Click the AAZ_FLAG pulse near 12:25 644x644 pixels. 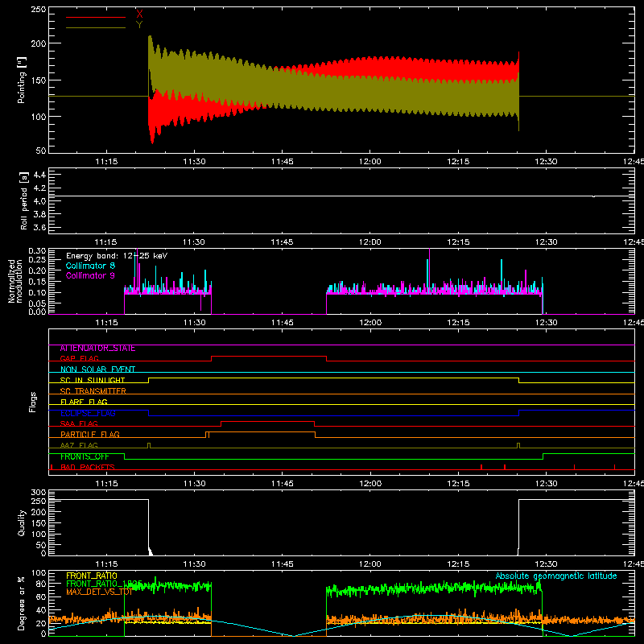(518, 445)
